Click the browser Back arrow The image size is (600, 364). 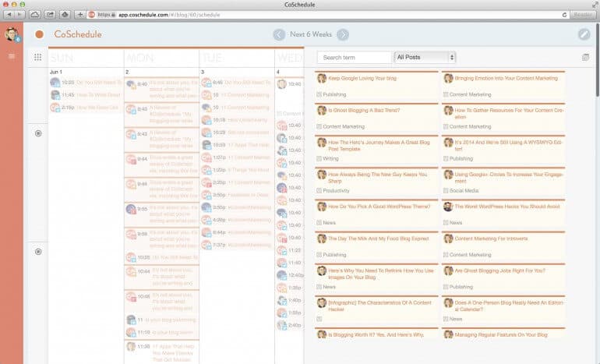[9, 15]
